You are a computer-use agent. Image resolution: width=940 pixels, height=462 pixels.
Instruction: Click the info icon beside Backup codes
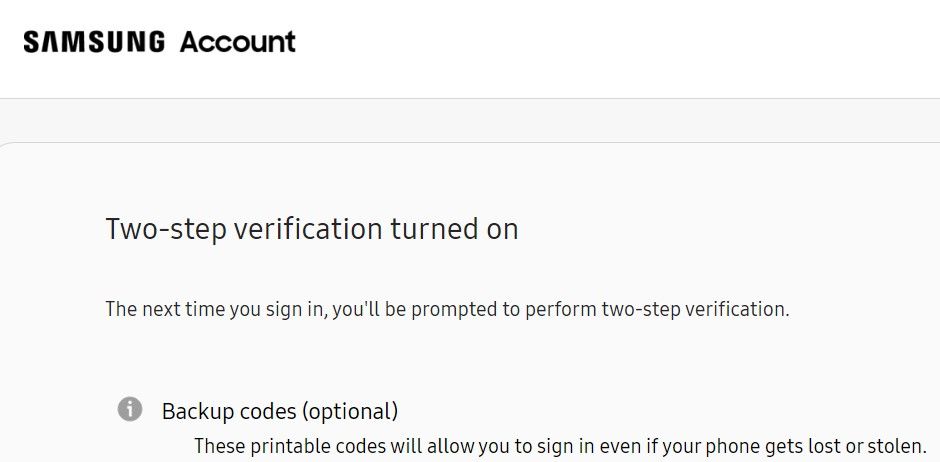click(x=130, y=409)
